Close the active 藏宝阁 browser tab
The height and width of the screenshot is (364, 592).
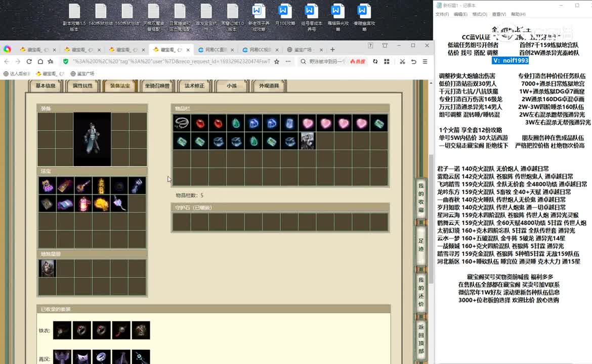[188, 50]
